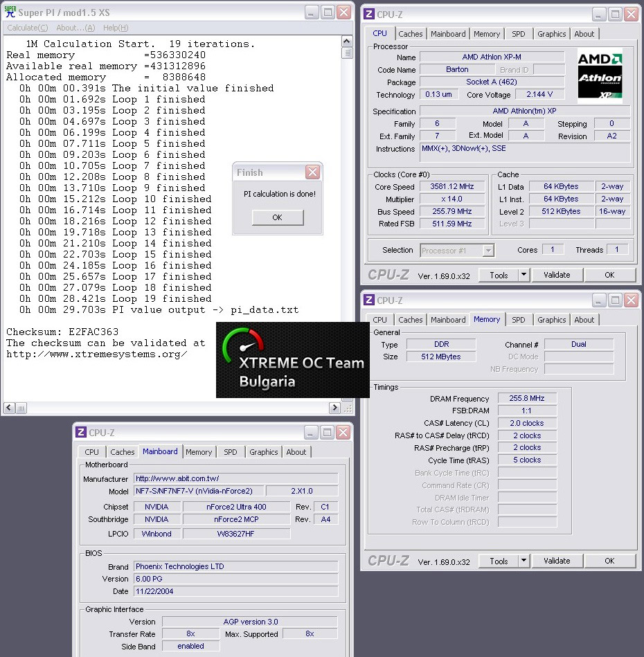The width and height of the screenshot is (644, 657).
Task: Close the Mainboard CPU-Z window
Action: click(x=343, y=433)
